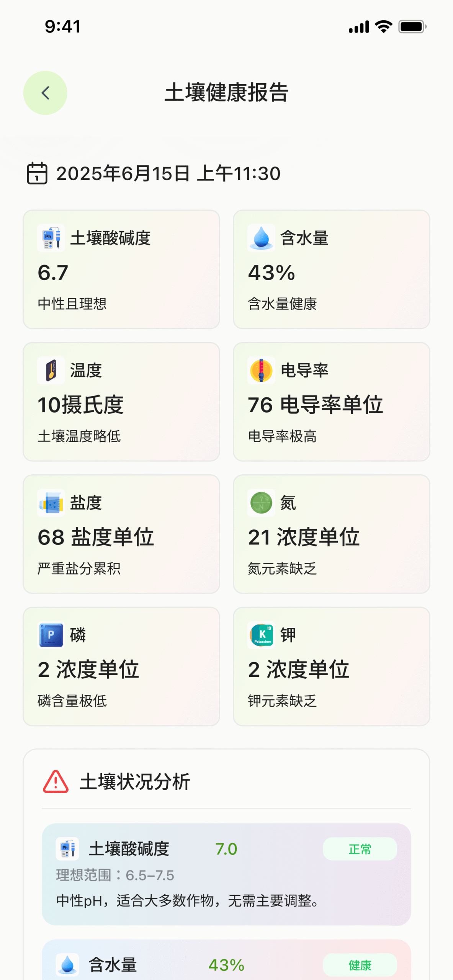453x980 pixels.
Task: Tap the red warning triangle icon
Action: [56, 781]
